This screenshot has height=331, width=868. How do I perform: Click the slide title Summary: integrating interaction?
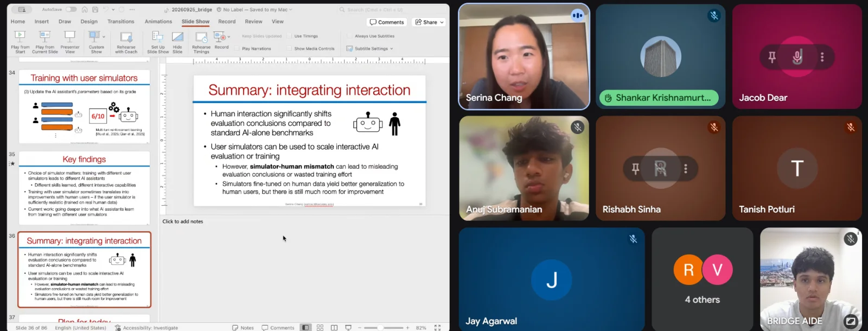click(309, 90)
